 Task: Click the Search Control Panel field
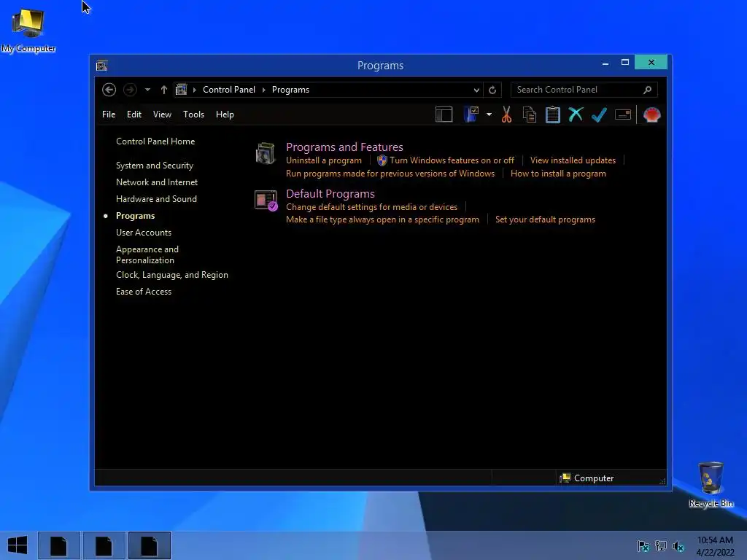pyautogui.click(x=584, y=90)
